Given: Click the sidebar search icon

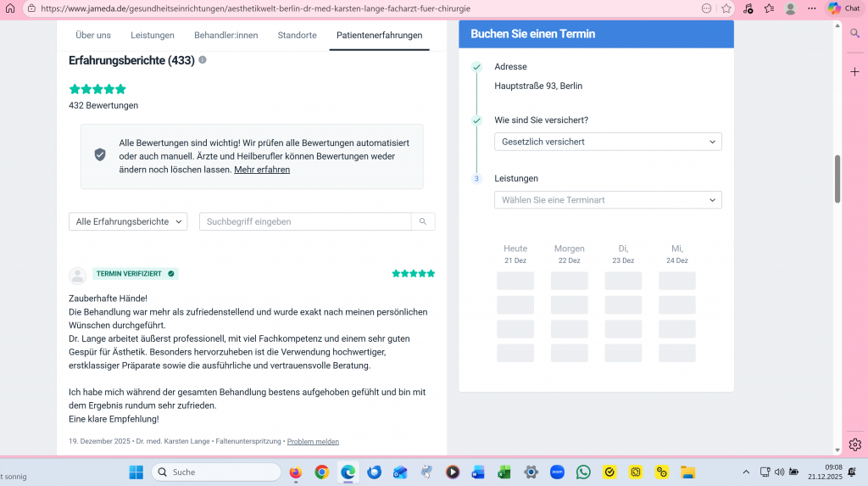Looking at the screenshot, I should (854, 33).
